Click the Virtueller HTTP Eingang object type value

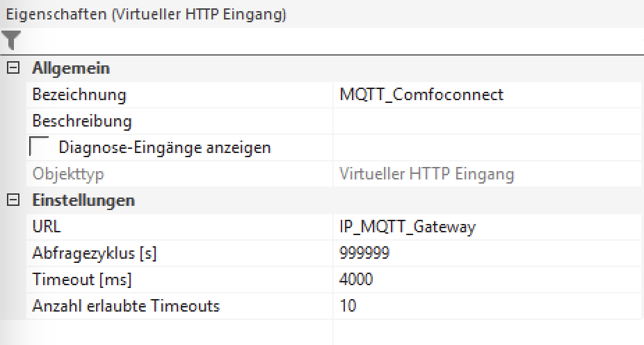[x=427, y=174]
